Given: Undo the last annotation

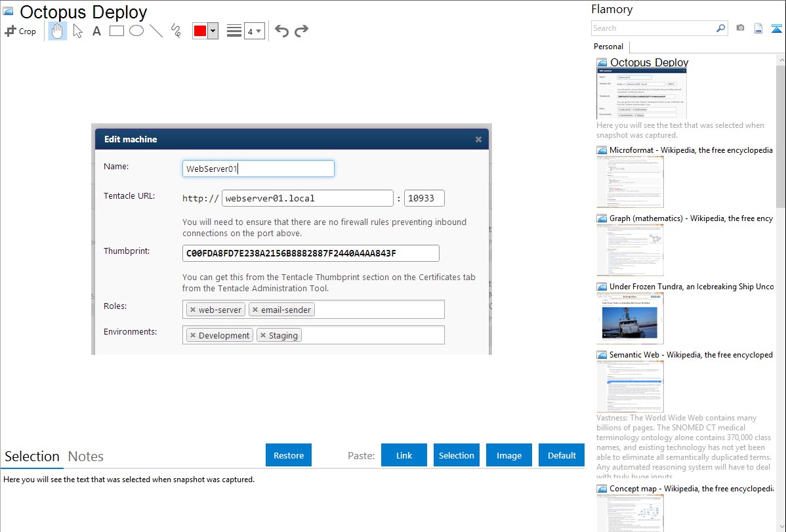Looking at the screenshot, I should 281,31.
